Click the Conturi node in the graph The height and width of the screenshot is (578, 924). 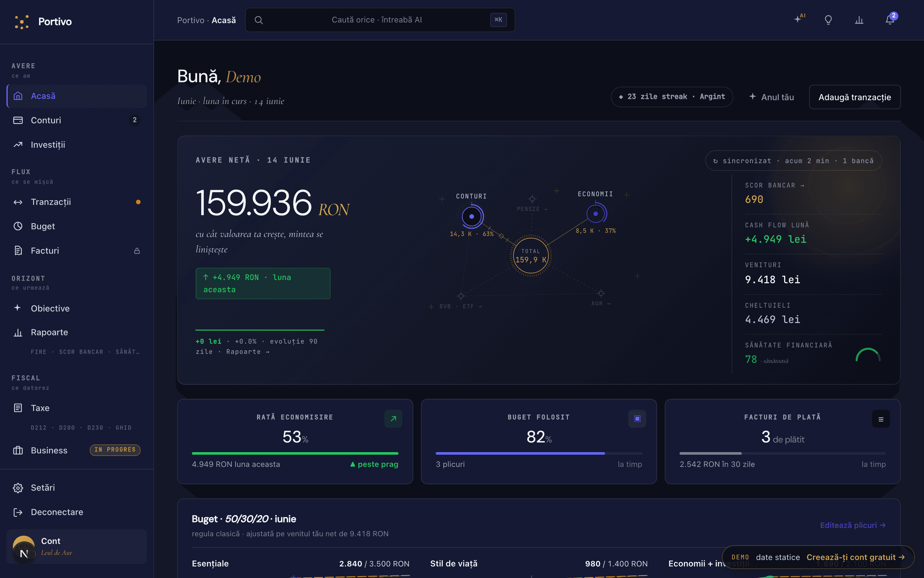[x=472, y=216]
